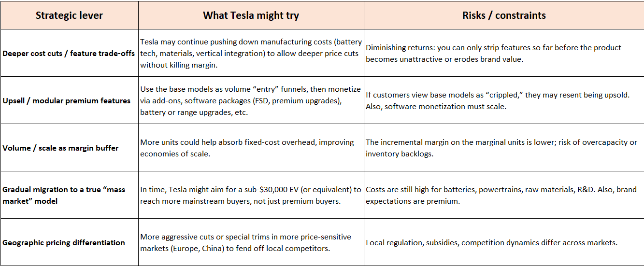Click the "Strategic lever" column header
Image resolution: width=644 pixels, height=266 pixels.
coord(69,15)
